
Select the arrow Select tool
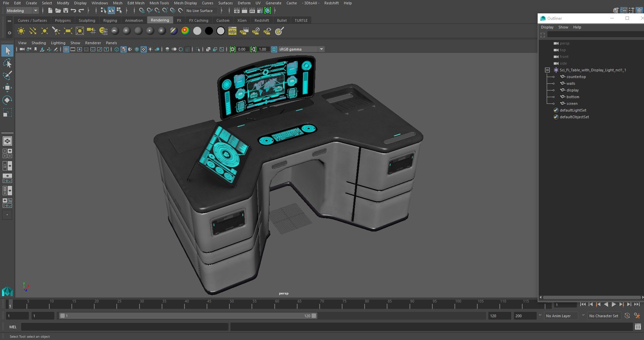coord(7,51)
